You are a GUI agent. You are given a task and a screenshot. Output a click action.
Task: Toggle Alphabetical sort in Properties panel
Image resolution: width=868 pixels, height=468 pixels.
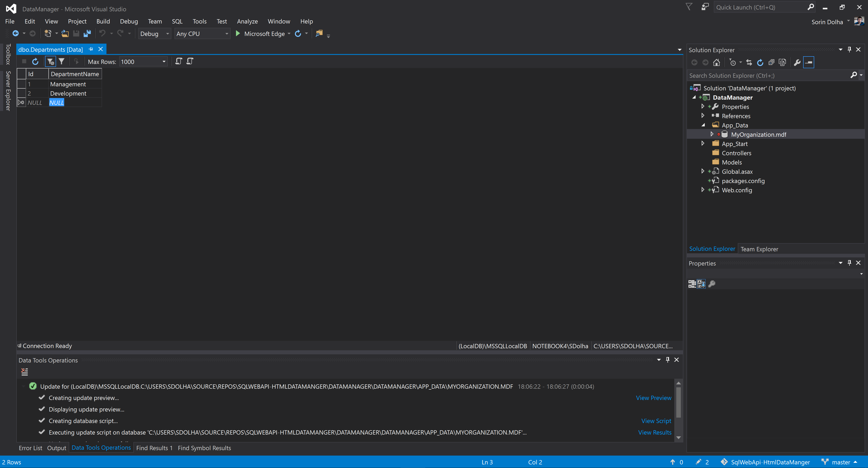pyautogui.click(x=701, y=284)
